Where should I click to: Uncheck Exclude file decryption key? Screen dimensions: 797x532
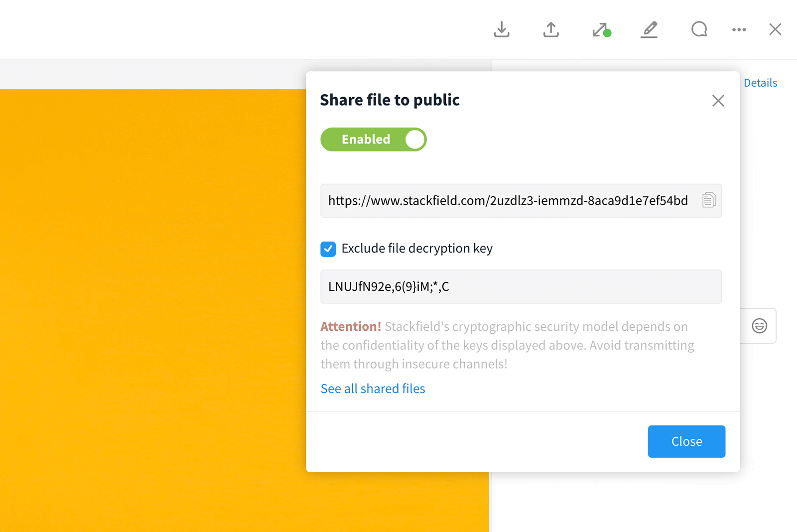point(328,249)
